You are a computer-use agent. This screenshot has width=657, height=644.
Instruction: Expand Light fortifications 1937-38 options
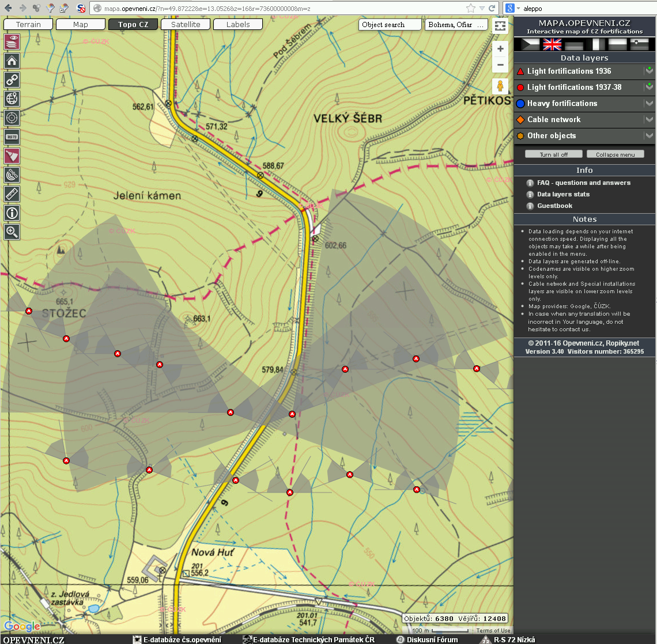[649, 88]
